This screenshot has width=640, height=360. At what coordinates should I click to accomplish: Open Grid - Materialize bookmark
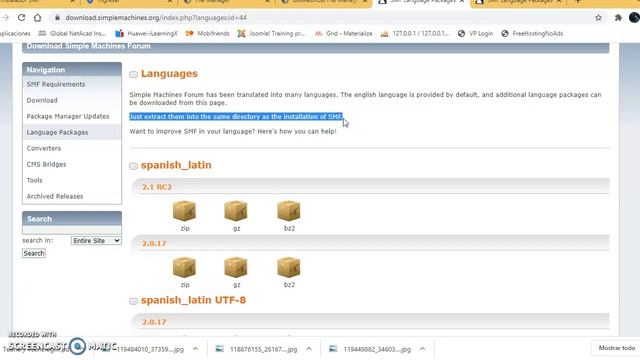click(x=343, y=33)
